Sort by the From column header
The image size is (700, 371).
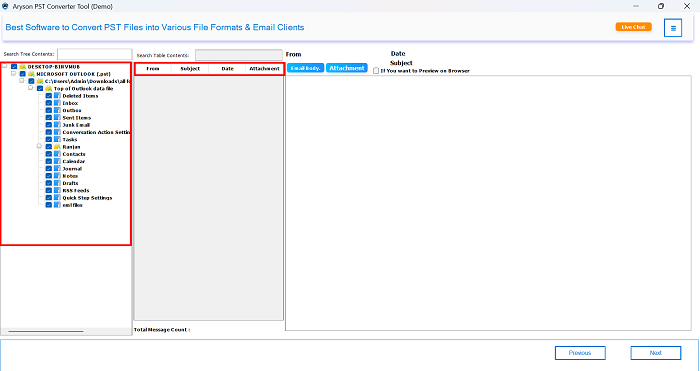(153, 69)
